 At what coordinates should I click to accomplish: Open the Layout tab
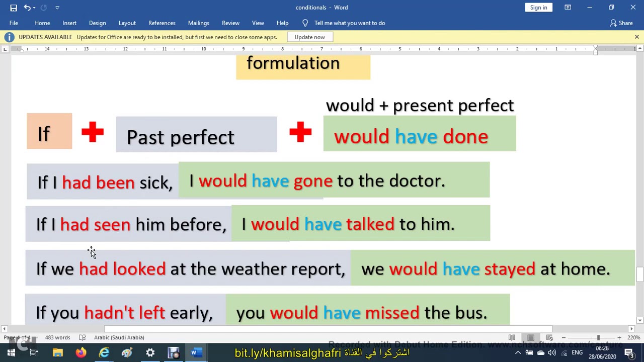point(127,23)
